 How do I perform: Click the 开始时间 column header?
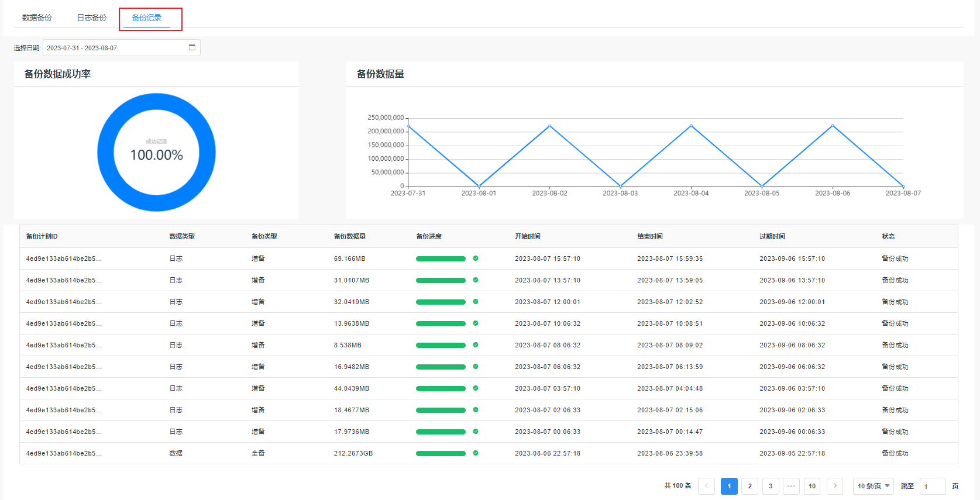(x=528, y=236)
